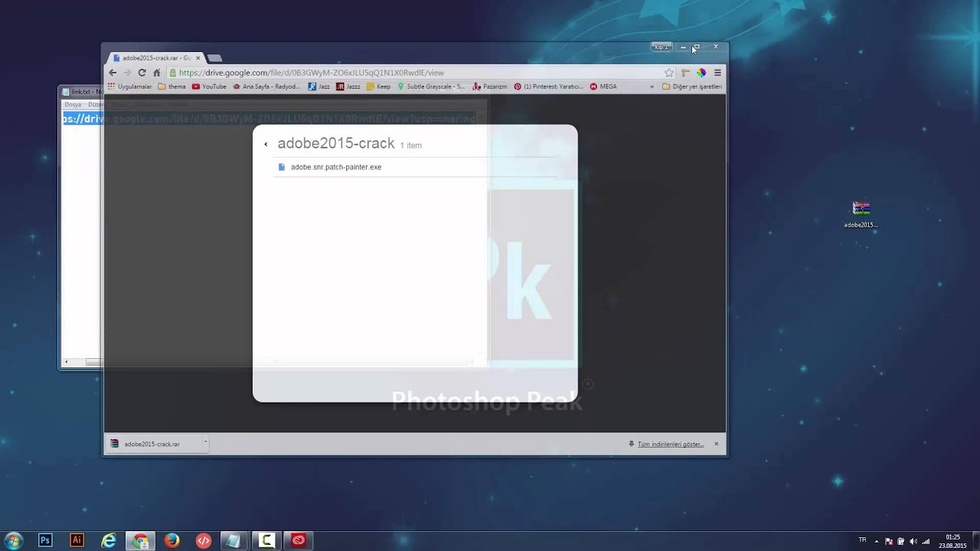The height and width of the screenshot is (551, 980).
Task: Open the Ana Sayfa - Radyod... bookmark
Action: coord(266,86)
